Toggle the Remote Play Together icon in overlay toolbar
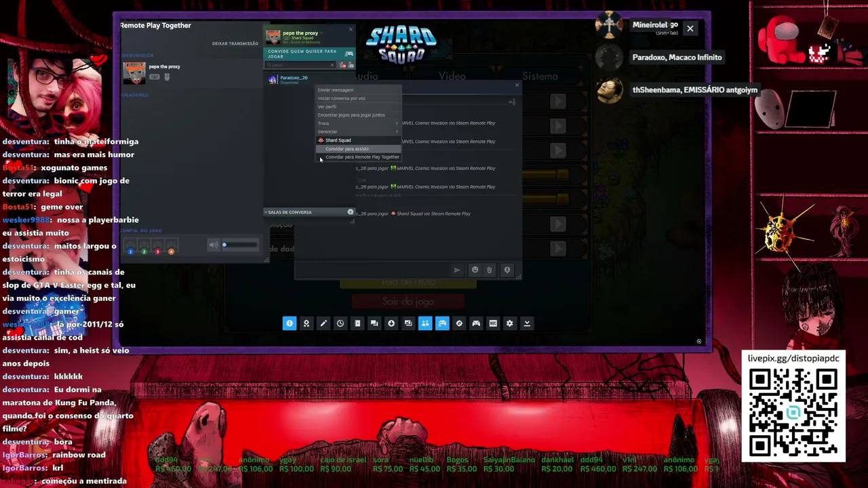 442,323
